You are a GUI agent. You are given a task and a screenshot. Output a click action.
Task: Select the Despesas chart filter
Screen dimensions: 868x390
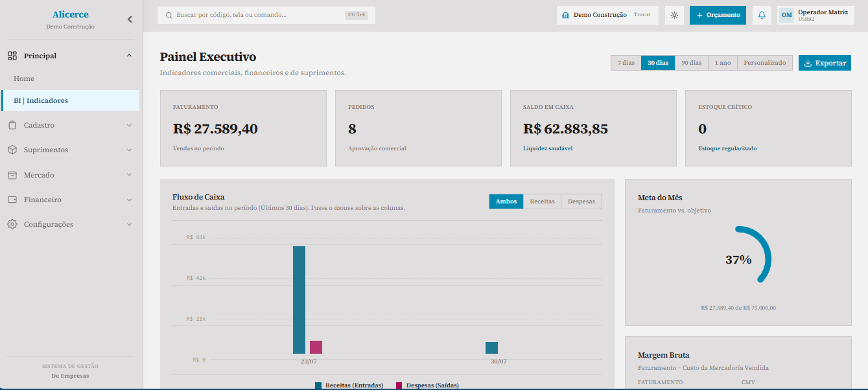[581, 201]
